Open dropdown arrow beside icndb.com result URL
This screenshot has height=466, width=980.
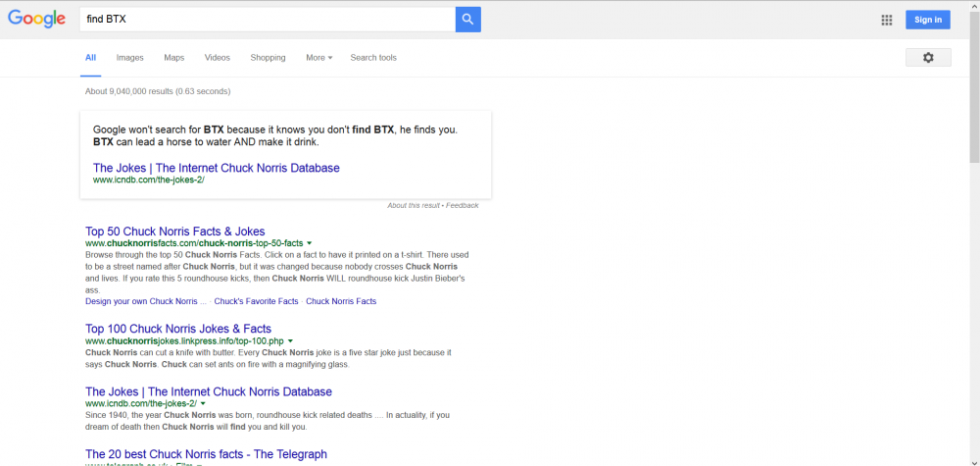pyautogui.click(x=203, y=403)
